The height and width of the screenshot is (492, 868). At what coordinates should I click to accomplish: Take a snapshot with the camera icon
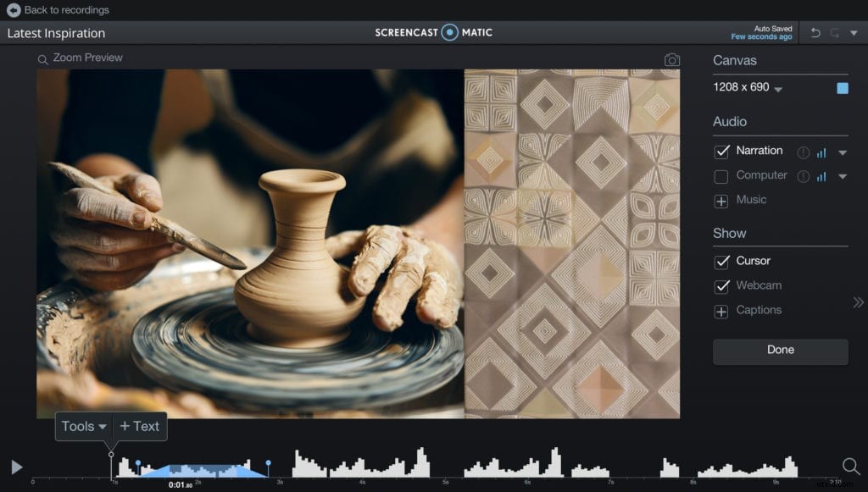coord(671,60)
